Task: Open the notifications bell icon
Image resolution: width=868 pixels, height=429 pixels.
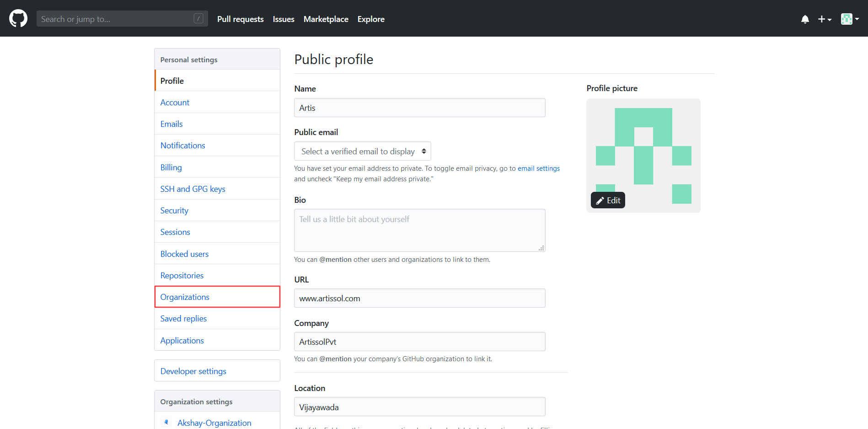Action: [805, 19]
